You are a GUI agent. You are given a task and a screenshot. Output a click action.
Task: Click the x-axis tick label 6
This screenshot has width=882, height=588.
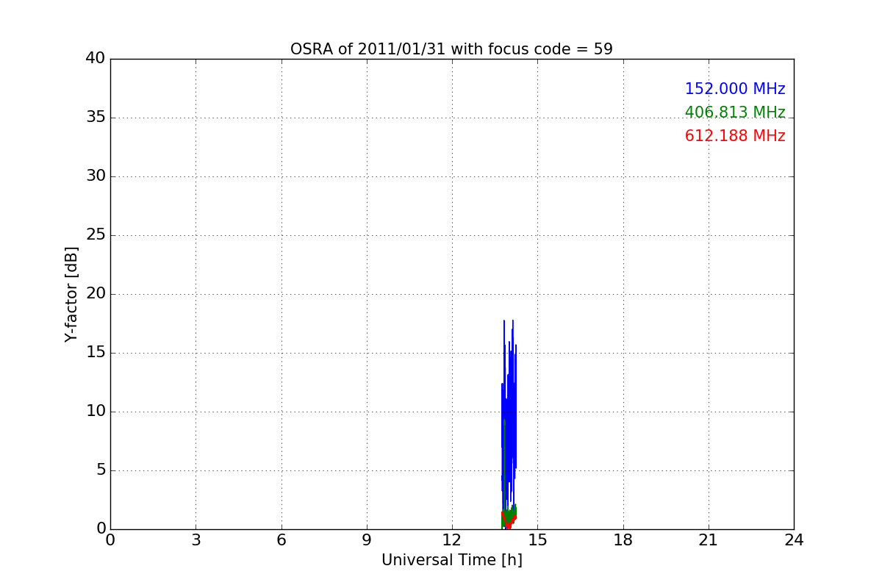(x=281, y=540)
